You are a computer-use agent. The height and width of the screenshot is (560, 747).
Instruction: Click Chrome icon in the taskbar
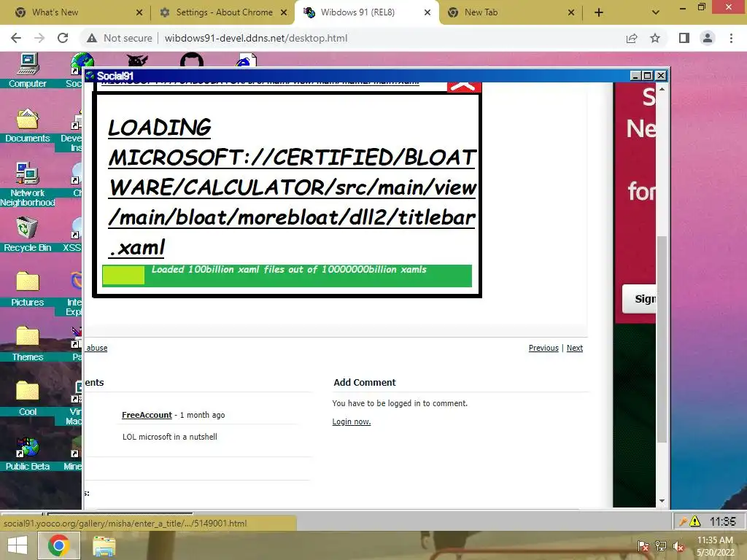[58, 545]
